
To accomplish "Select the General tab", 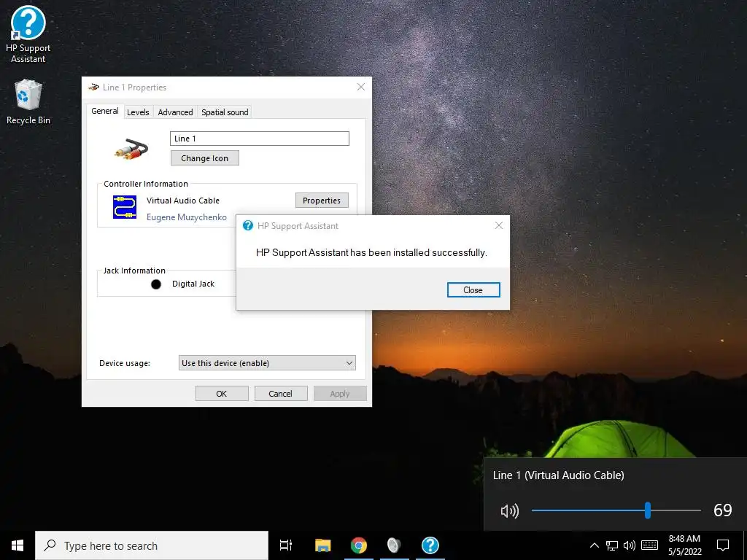I will tap(105, 111).
